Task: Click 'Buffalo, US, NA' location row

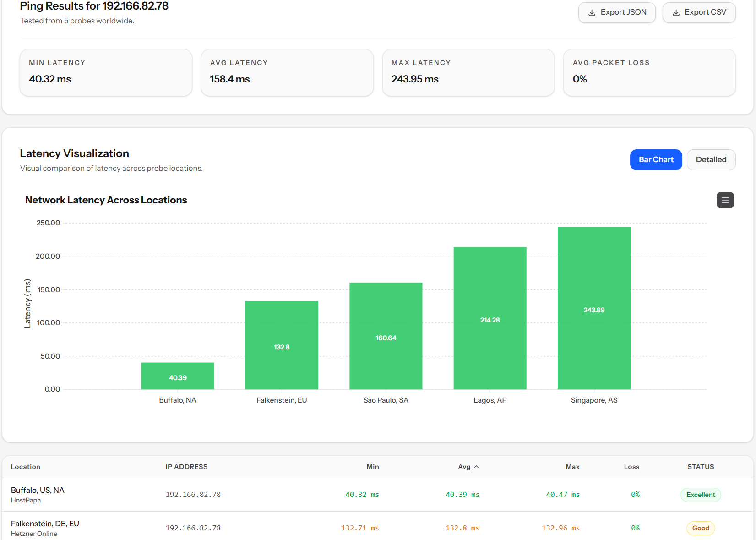Action: [x=378, y=495]
